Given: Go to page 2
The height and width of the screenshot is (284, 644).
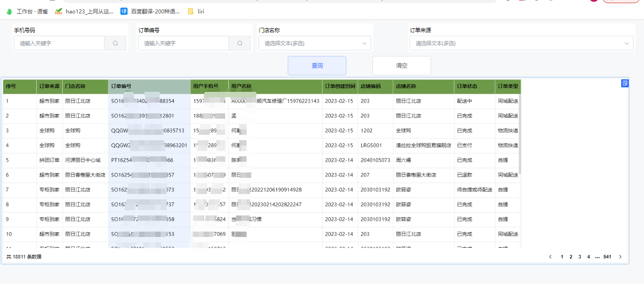Looking at the screenshot, I should point(571,257).
